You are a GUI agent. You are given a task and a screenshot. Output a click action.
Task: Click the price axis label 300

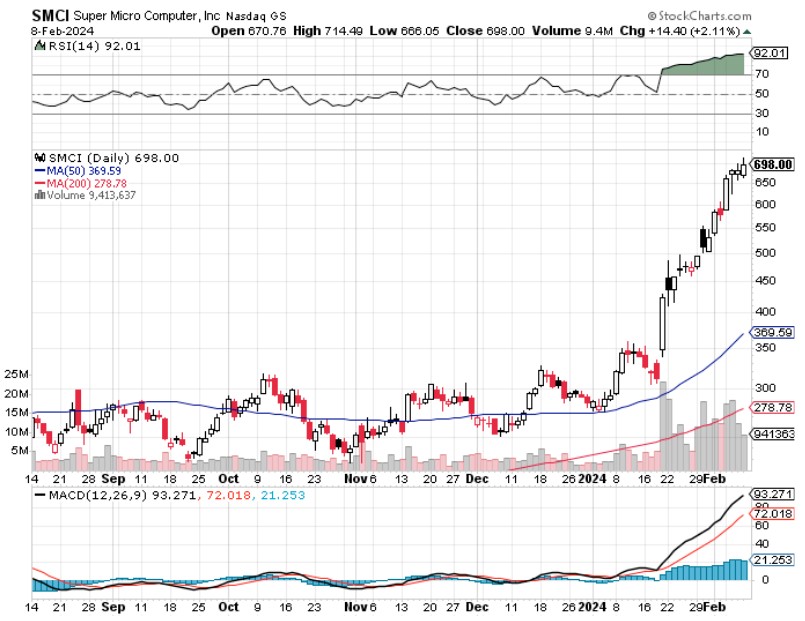(765, 388)
